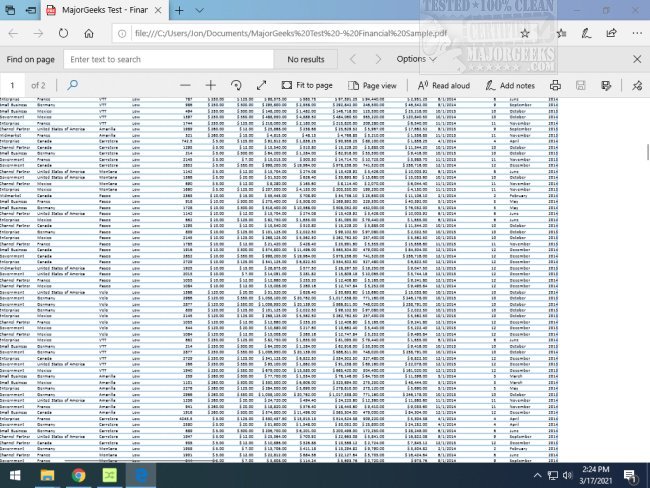The height and width of the screenshot is (488, 650).
Task: Show hidden tray icons
Action: (x=537, y=475)
